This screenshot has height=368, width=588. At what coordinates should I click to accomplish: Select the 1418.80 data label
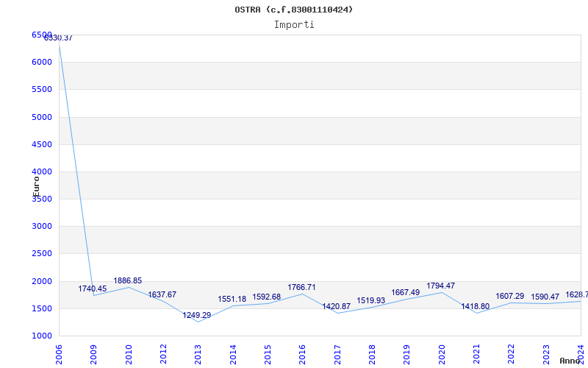(475, 306)
